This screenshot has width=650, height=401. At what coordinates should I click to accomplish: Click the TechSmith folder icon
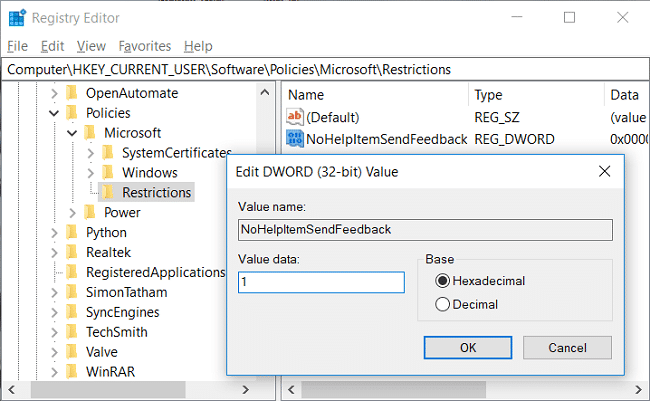tap(72, 331)
